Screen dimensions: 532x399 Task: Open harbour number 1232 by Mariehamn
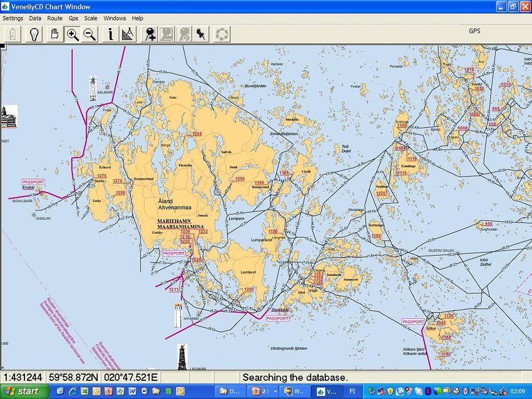[203, 231]
